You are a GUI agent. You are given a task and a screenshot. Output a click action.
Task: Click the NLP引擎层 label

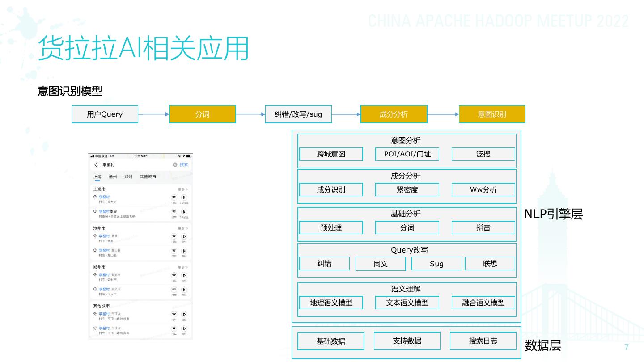pos(553,214)
